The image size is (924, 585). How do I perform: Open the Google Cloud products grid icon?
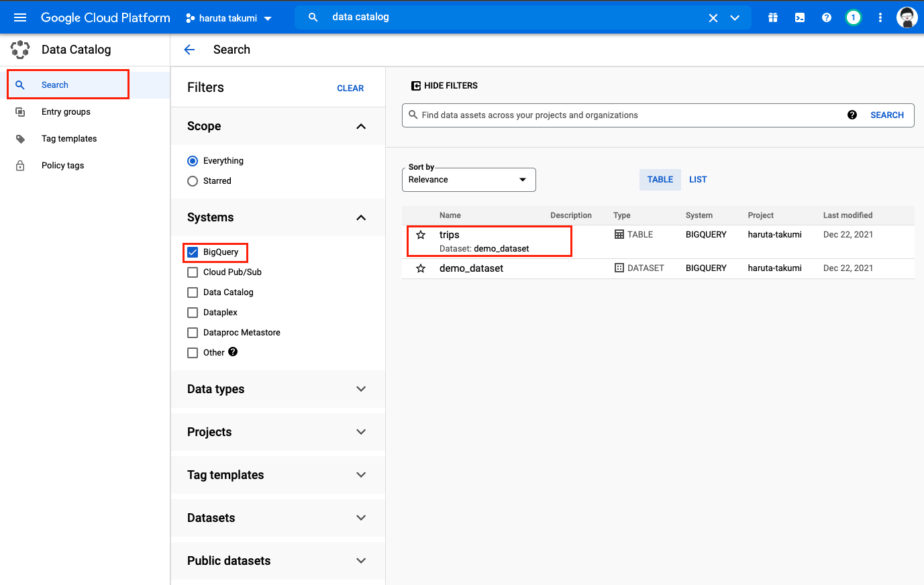tap(772, 17)
